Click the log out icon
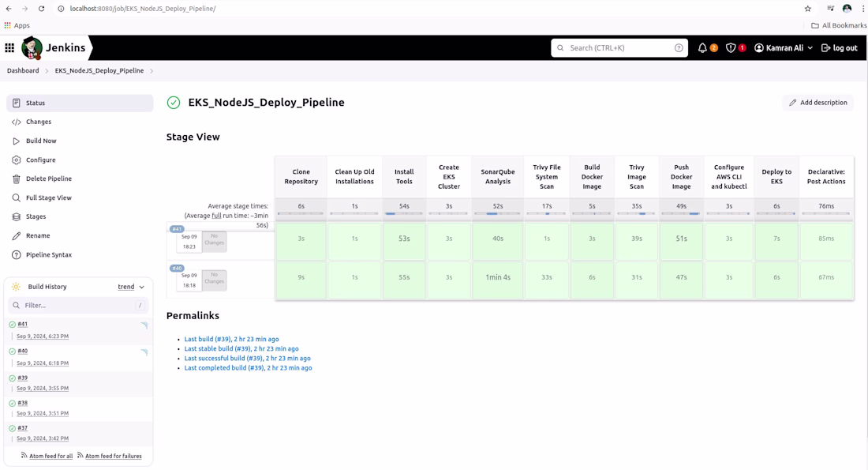 click(x=825, y=47)
